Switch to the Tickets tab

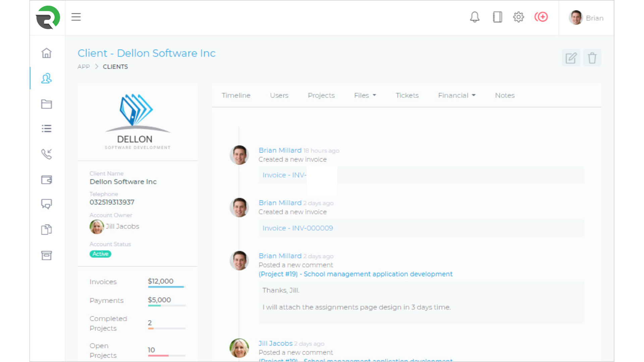[407, 96]
